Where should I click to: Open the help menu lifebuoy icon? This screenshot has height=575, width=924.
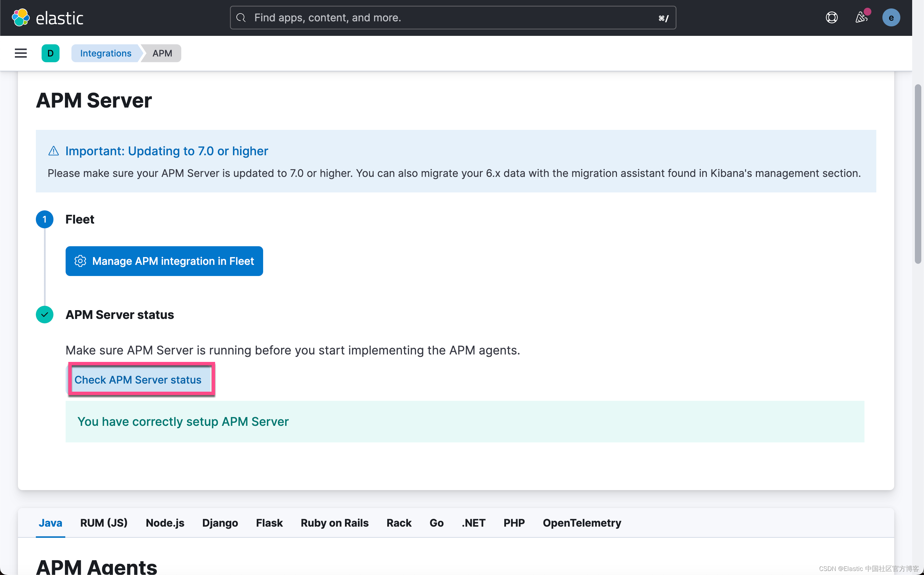click(832, 18)
